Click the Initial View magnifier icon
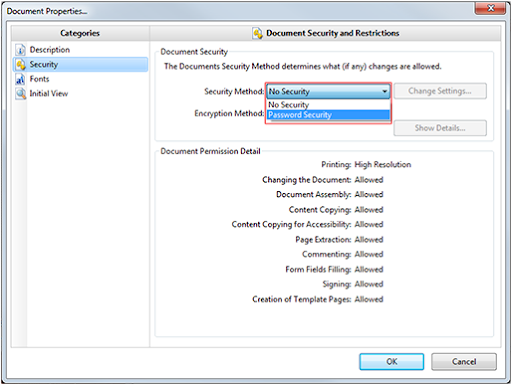This screenshot has height=385, width=512. point(20,94)
